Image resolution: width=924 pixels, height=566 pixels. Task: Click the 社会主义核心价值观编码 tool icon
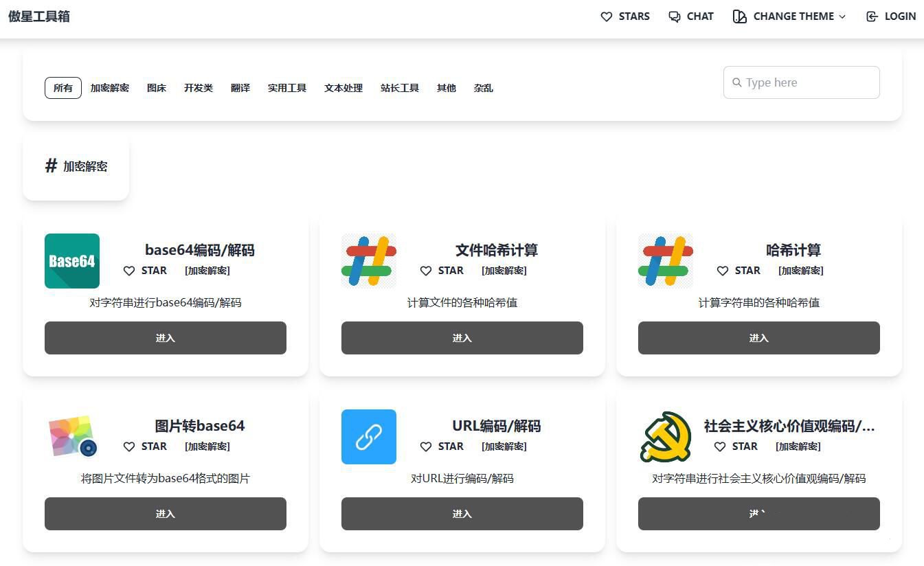click(665, 436)
